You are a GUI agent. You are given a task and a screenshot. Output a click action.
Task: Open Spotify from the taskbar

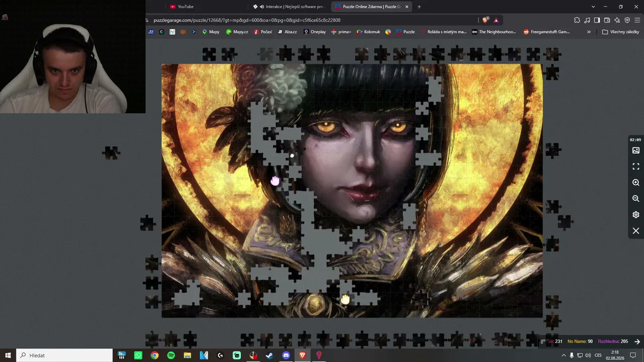[171, 355]
